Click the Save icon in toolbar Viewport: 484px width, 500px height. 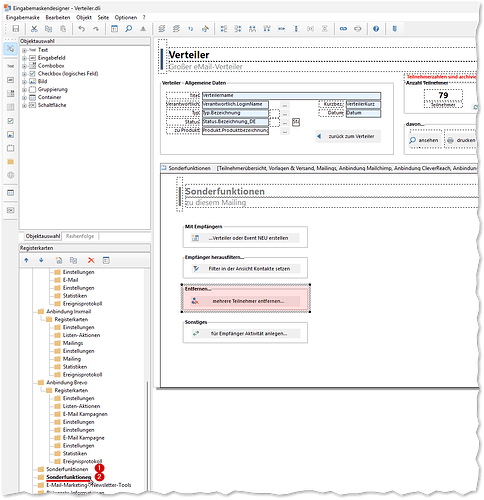16,29
